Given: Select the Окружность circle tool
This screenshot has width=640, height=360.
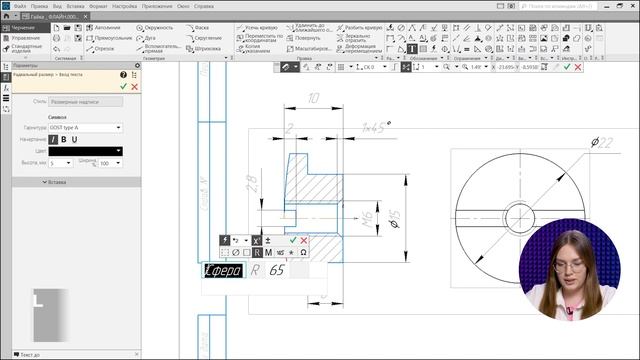Looking at the screenshot, I should point(154,28).
